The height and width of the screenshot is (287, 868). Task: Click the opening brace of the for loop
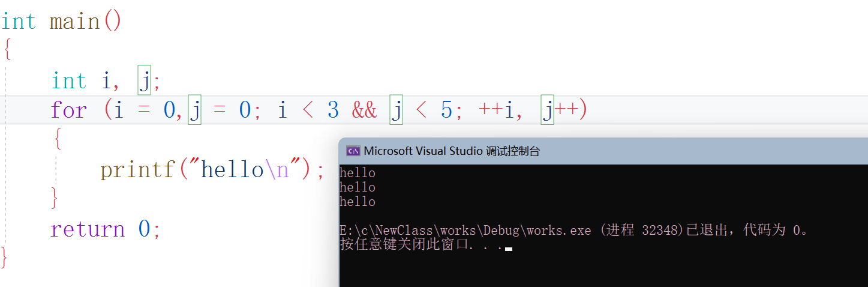(58, 140)
